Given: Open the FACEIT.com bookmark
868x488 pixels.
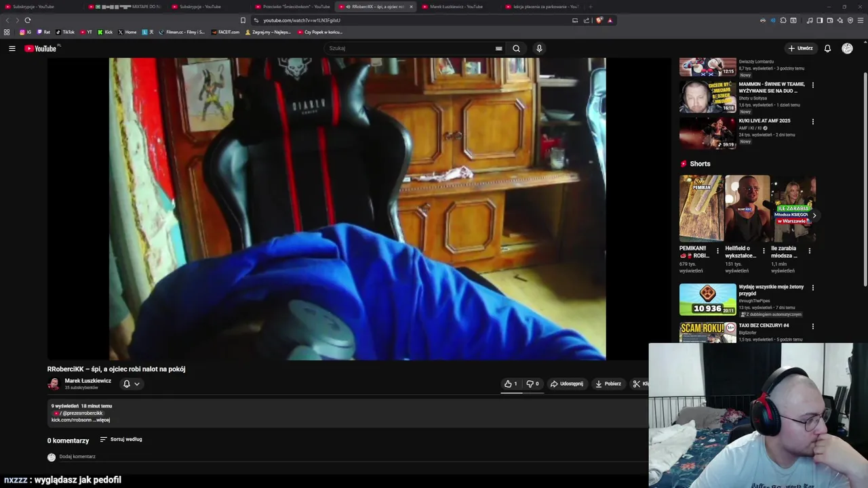Looking at the screenshot, I should [x=226, y=32].
